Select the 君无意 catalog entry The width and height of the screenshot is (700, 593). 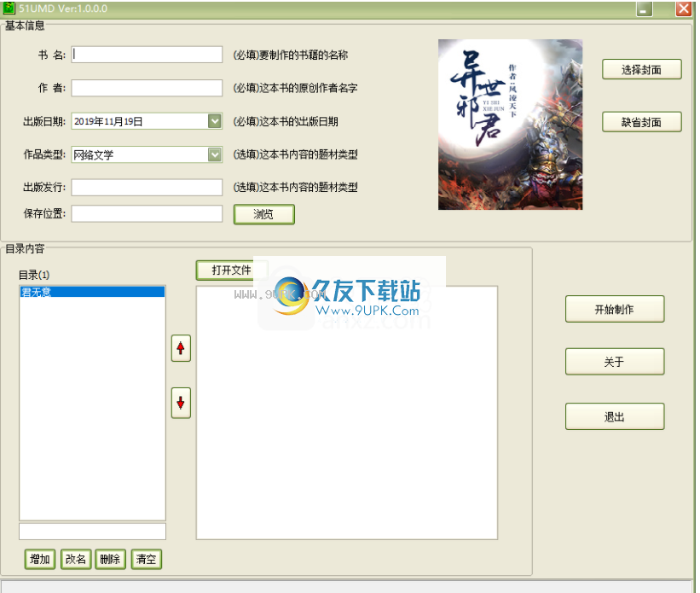[x=92, y=292]
